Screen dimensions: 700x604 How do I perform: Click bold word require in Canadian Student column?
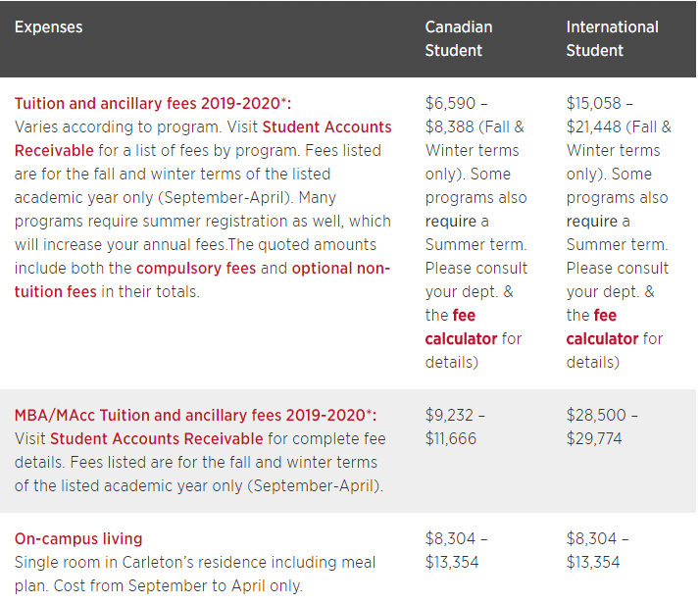coord(451,222)
